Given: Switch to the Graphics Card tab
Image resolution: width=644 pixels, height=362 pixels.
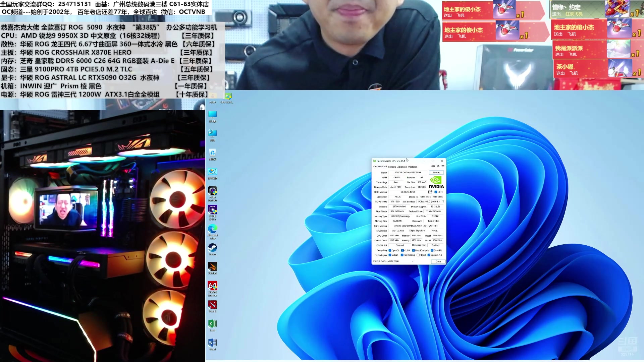Looking at the screenshot, I should [380, 167].
